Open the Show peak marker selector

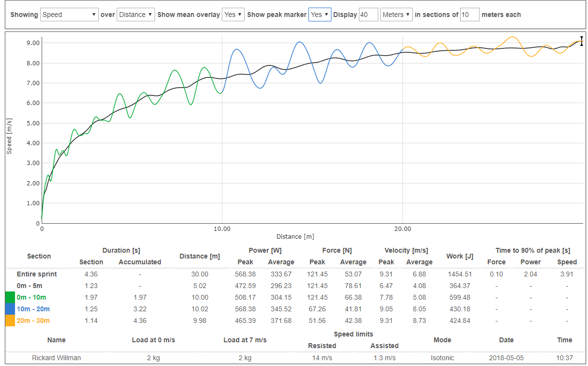[320, 15]
